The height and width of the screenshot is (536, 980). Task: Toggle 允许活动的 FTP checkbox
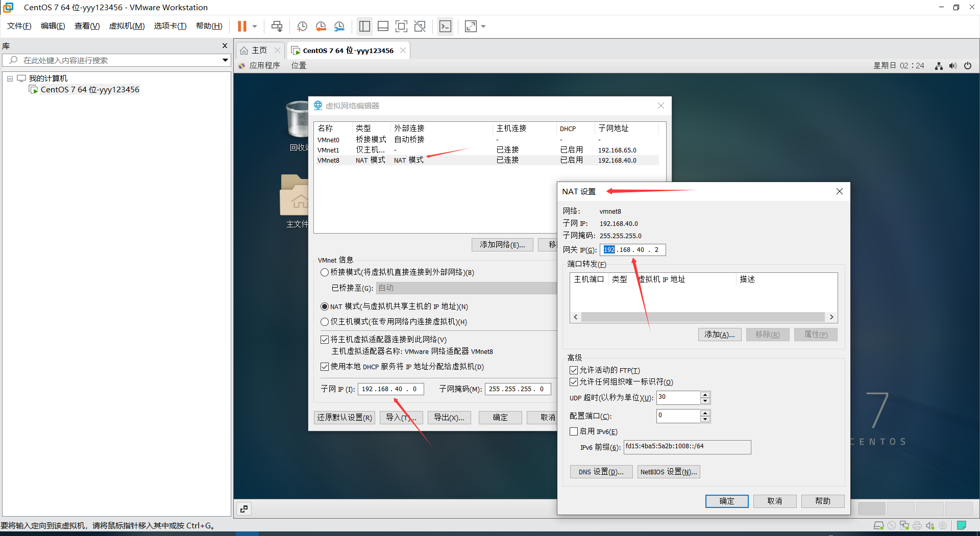[x=574, y=370]
